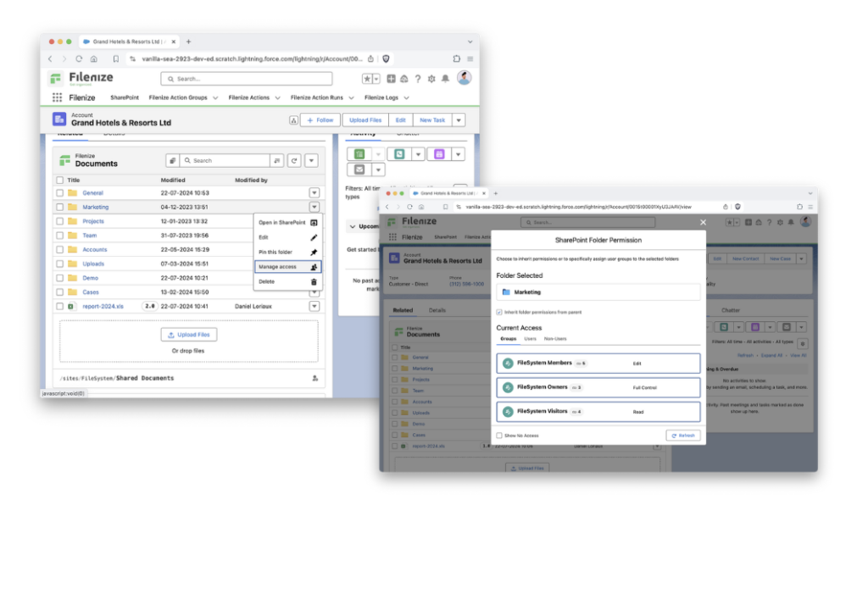Click the Documents Search field
This screenshot has height=600, width=868.
point(225,160)
